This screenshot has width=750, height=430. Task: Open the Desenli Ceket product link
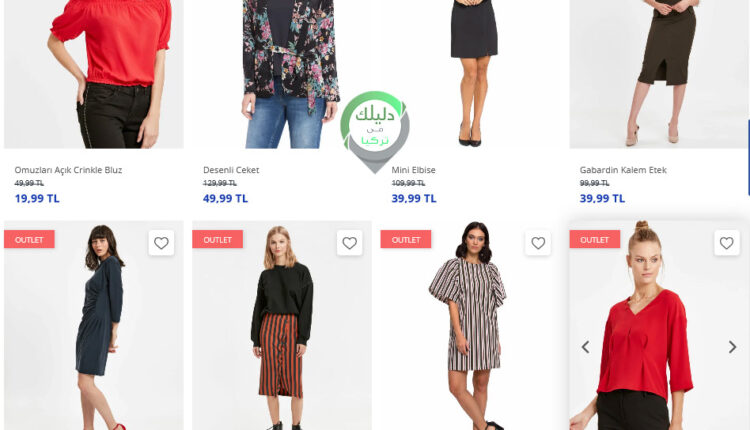click(231, 170)
